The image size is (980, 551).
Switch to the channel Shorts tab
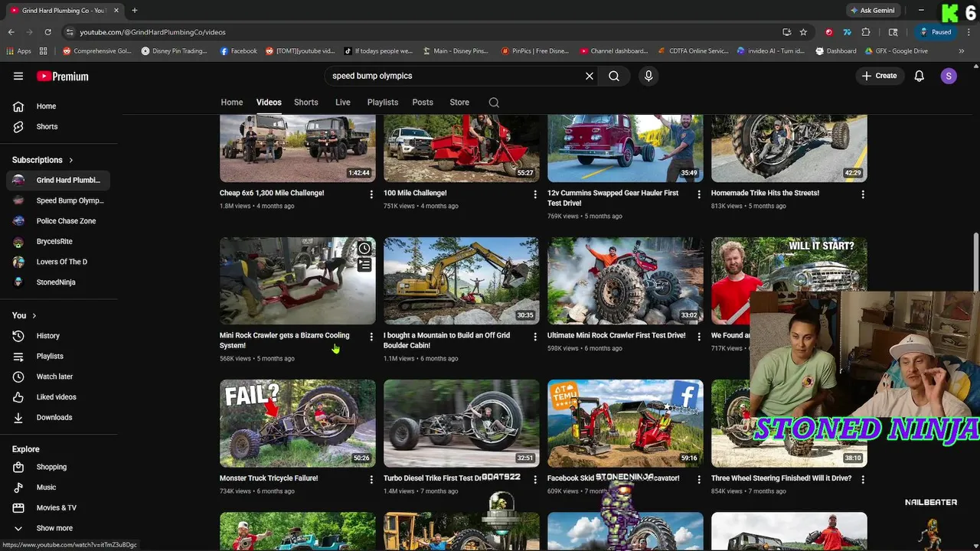305,103
